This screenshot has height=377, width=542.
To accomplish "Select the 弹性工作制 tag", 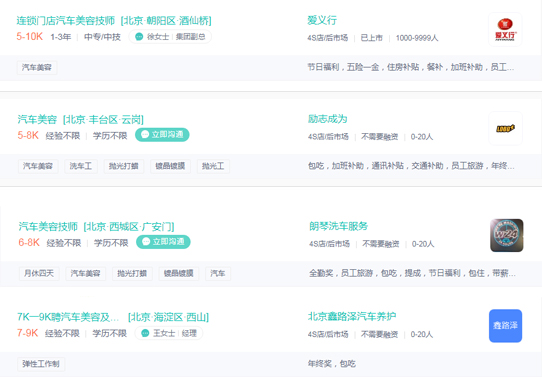I will click(41, 364).
